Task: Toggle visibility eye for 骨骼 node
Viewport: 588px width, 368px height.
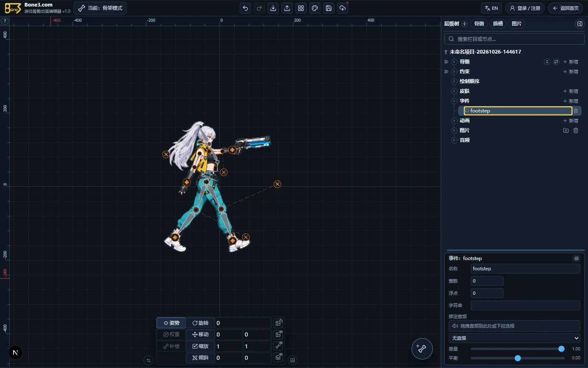Action: coord(446,62)
